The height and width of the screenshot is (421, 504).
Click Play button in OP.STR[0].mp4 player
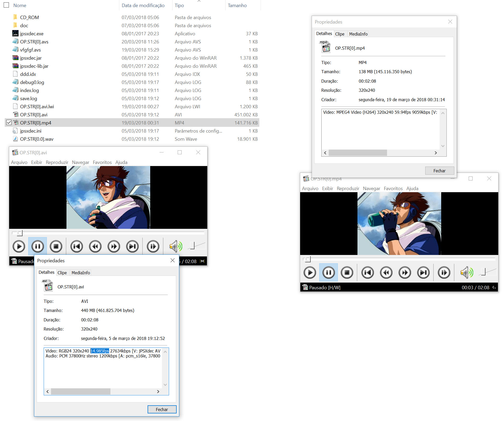[x=310, y=272]
